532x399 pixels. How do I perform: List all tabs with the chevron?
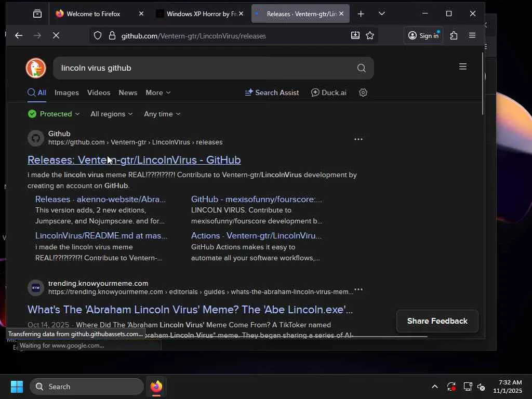382,14
